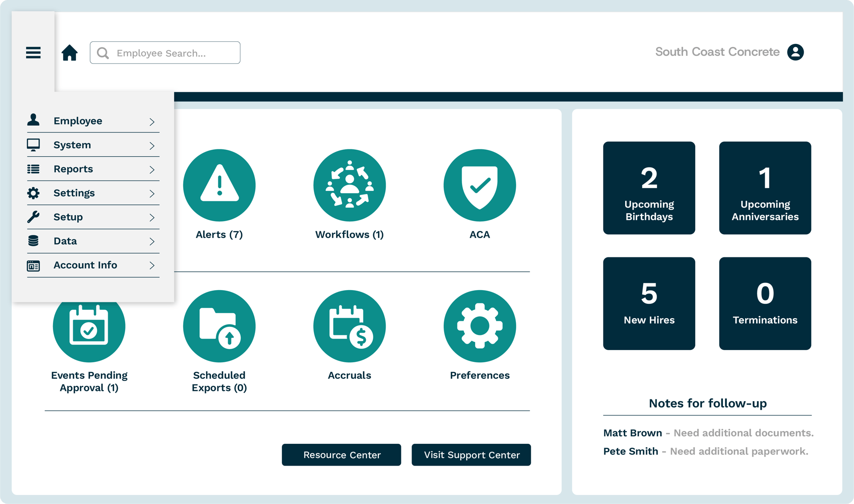Open the Upcoming Birthdays tile

(x=649, y=188)
